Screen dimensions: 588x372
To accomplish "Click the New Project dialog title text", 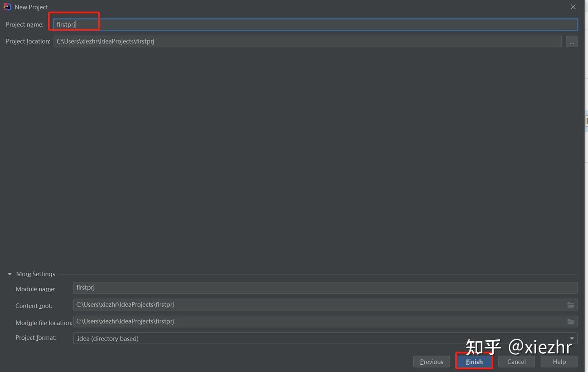I will tap(31, 7).
